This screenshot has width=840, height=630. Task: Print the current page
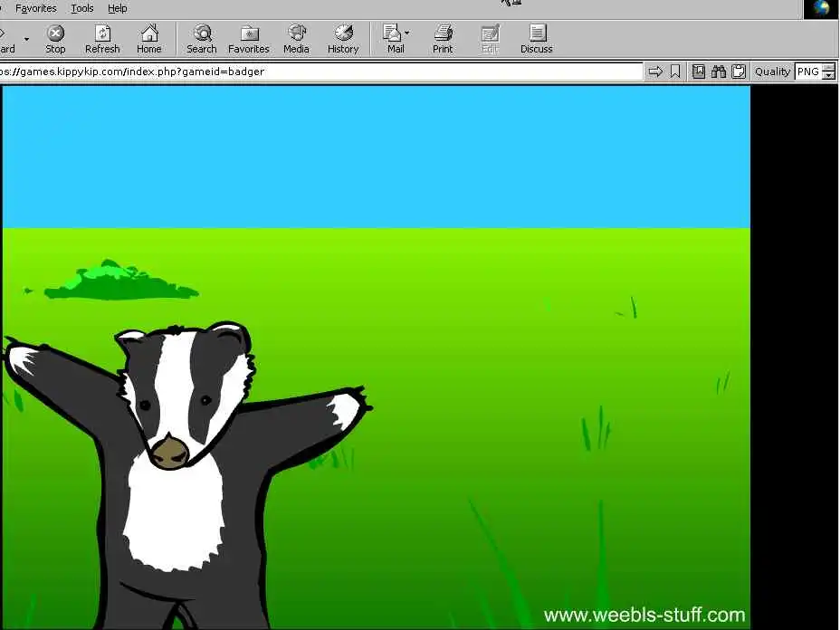coord(443,39)
